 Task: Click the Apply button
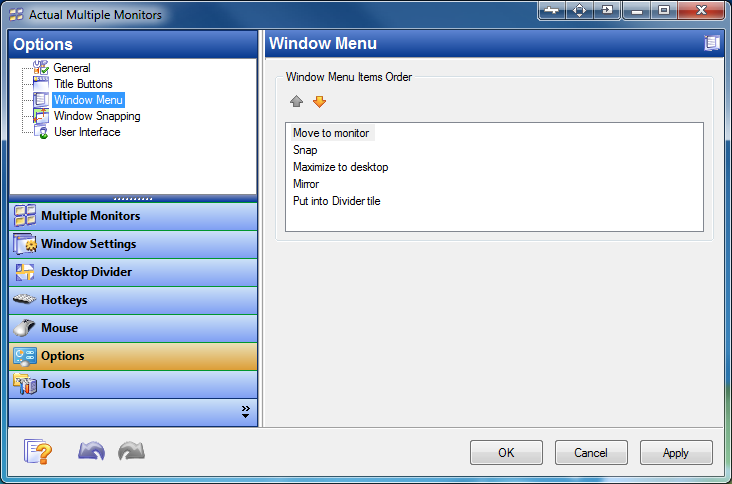(x=676, y=453)
